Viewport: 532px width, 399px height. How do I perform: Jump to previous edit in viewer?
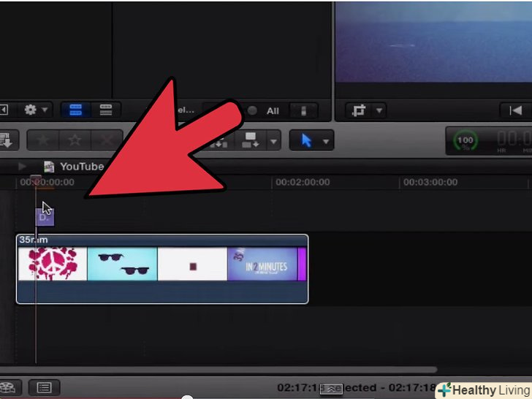coord(516,110)
